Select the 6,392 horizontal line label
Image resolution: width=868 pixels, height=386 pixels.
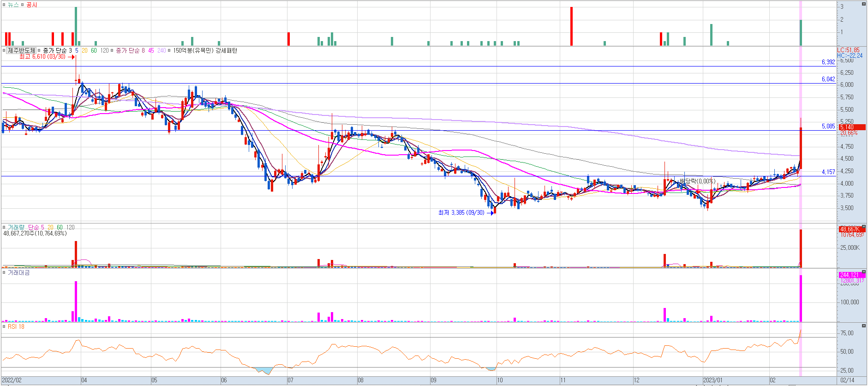tap(828, 62)
